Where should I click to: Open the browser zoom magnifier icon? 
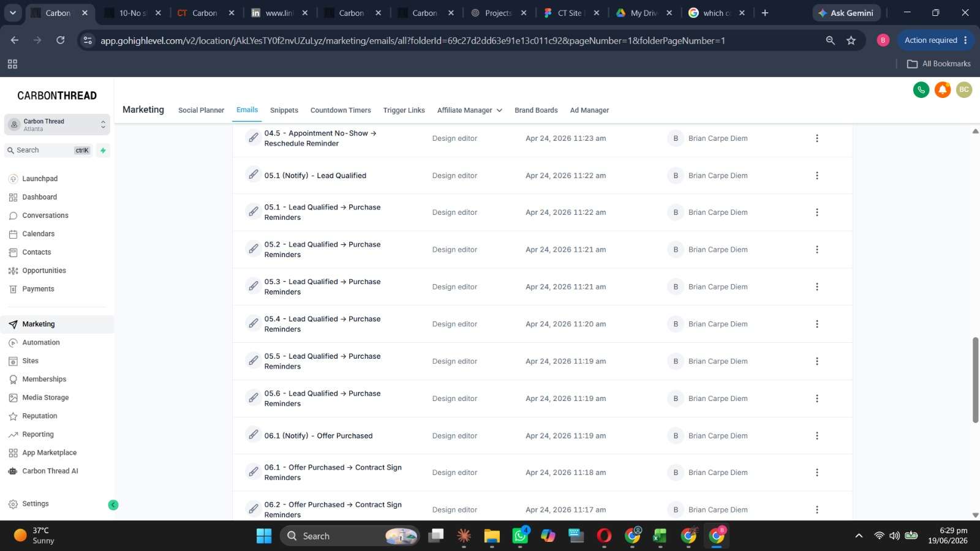830,40
